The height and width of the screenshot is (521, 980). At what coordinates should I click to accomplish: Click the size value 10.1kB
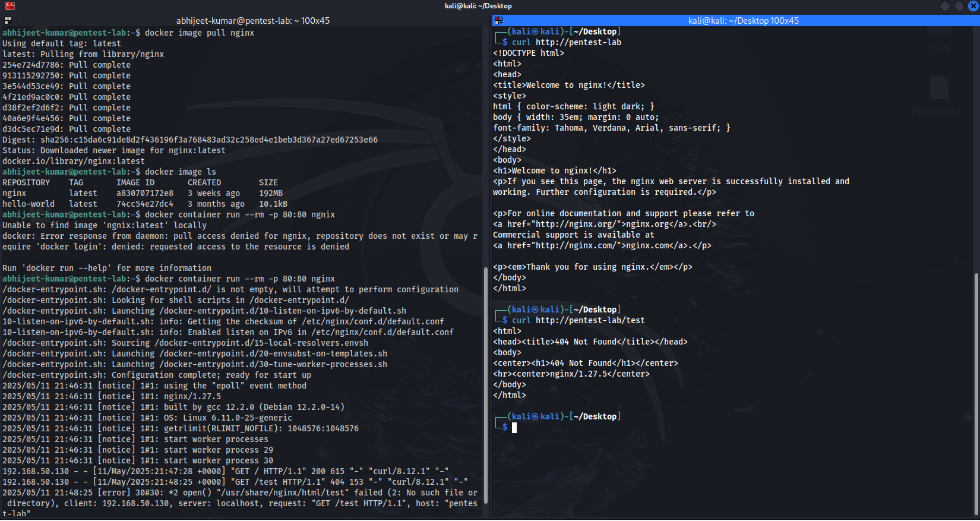pyautogui.click(x=273, y=204)
